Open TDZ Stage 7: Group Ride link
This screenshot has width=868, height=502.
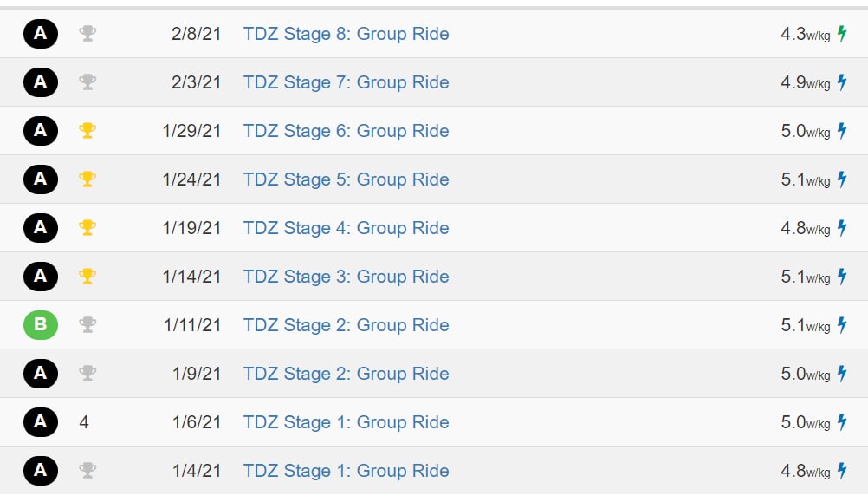click(x=346, y=82)
